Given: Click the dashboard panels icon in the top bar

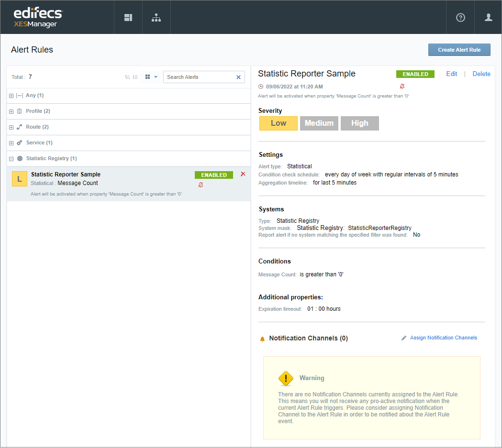Looking at the screenshot, I should coord(128,17).
